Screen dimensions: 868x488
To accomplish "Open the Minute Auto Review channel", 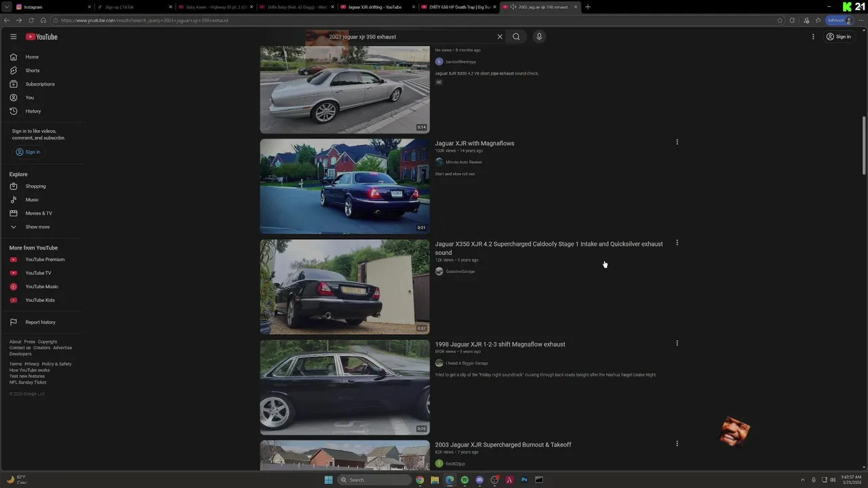I will click(x=464, y=162).
